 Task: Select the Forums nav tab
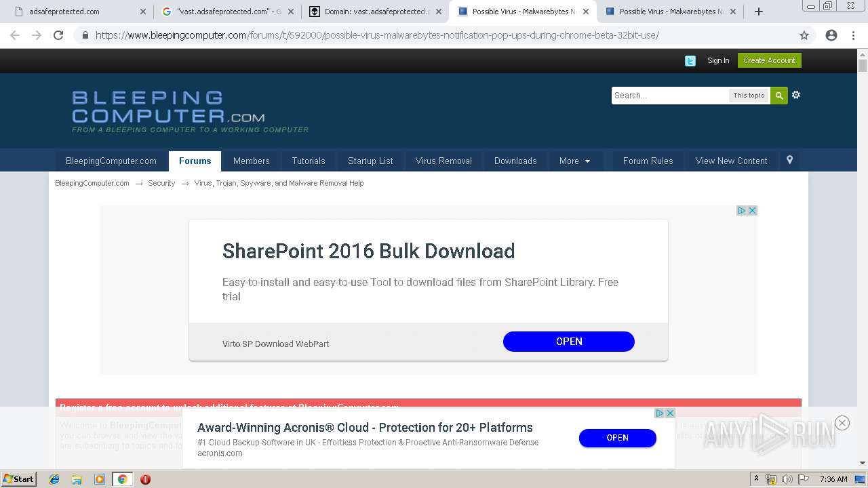click(x=195, y=161)
